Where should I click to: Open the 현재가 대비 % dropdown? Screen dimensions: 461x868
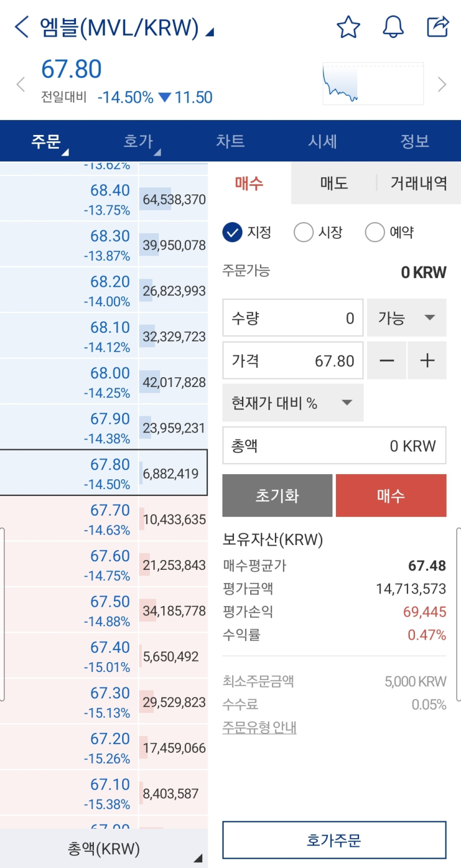[293, 403]
